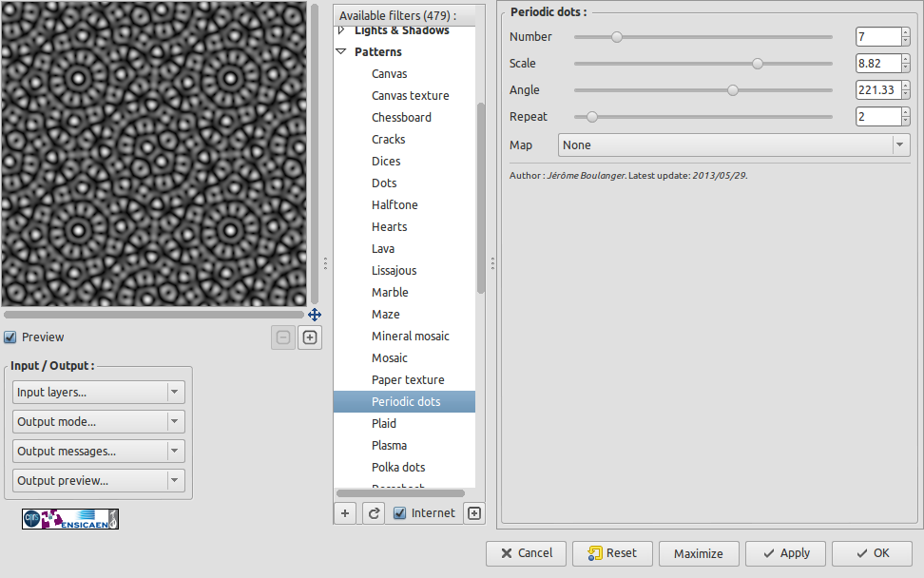Select the Periodic dots filter
The height and width of the screenshot is (578, 924).
point(404,401)
